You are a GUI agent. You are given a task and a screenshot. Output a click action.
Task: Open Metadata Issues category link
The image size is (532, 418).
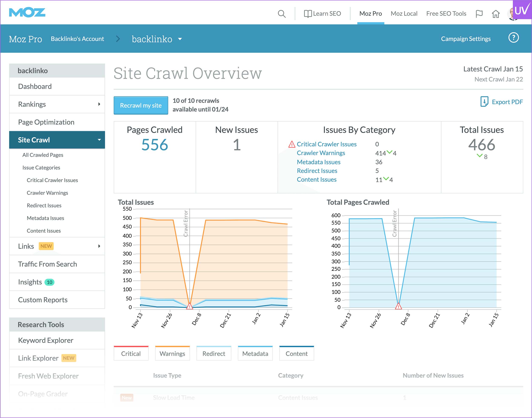click(x=319, y=162)
